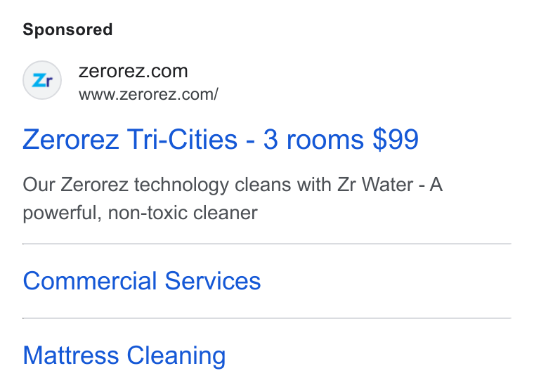Click the "$99" price in the headline

point(396,139)
